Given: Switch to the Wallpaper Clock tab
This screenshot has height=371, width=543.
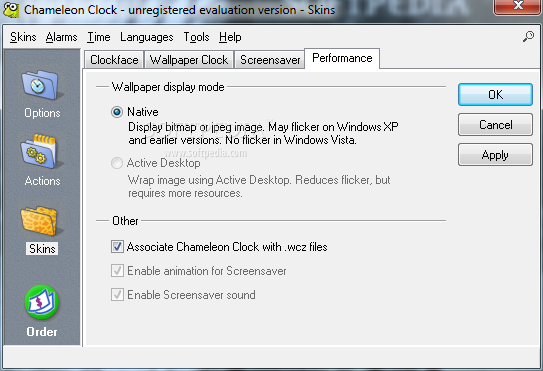Looking at the screenshot, I should [x=189, y=60].
